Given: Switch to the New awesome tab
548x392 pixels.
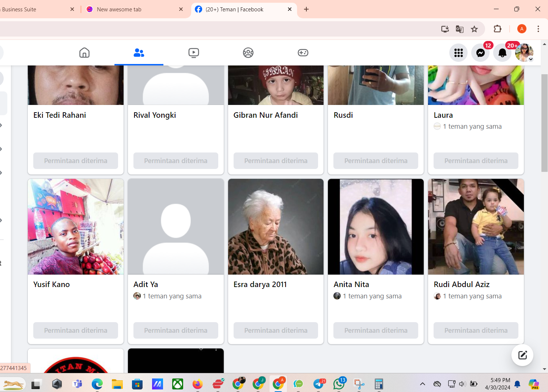Looking at the screenshot, I should coord(135,9).
